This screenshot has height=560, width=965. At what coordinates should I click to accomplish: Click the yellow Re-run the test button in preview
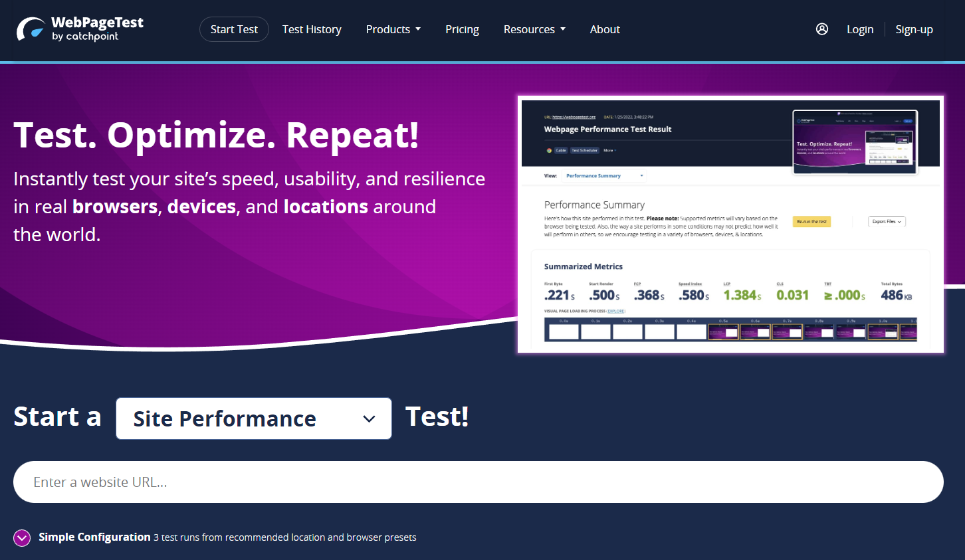point(811,222)
